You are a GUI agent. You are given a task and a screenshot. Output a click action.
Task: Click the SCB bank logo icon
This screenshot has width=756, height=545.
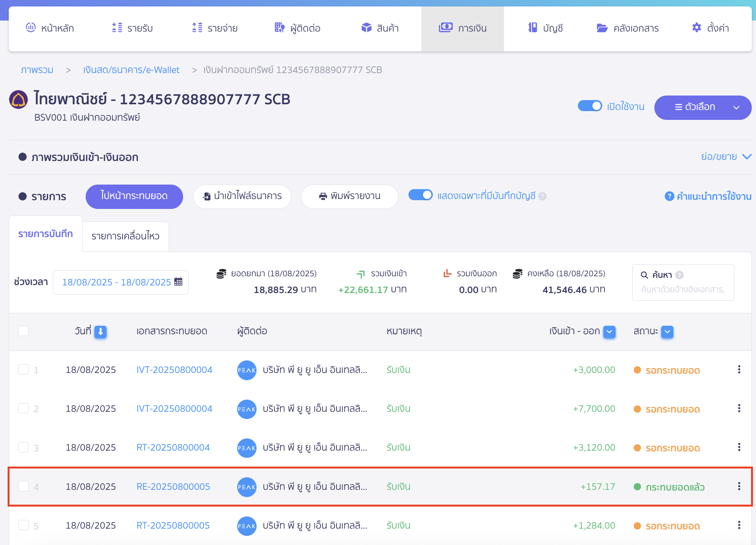click(x=18, y=100)
